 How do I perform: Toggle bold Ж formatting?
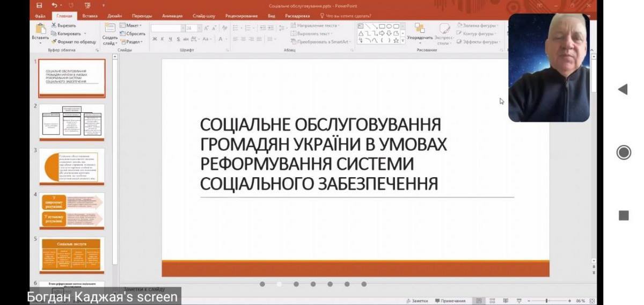pos(155,39)
